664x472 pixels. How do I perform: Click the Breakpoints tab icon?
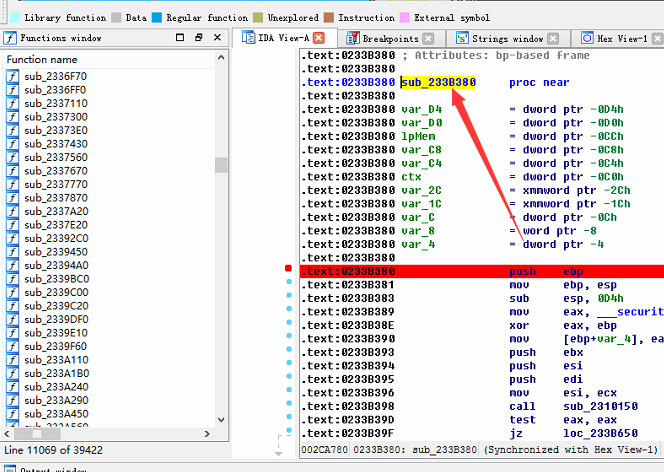tap(352, 38)
